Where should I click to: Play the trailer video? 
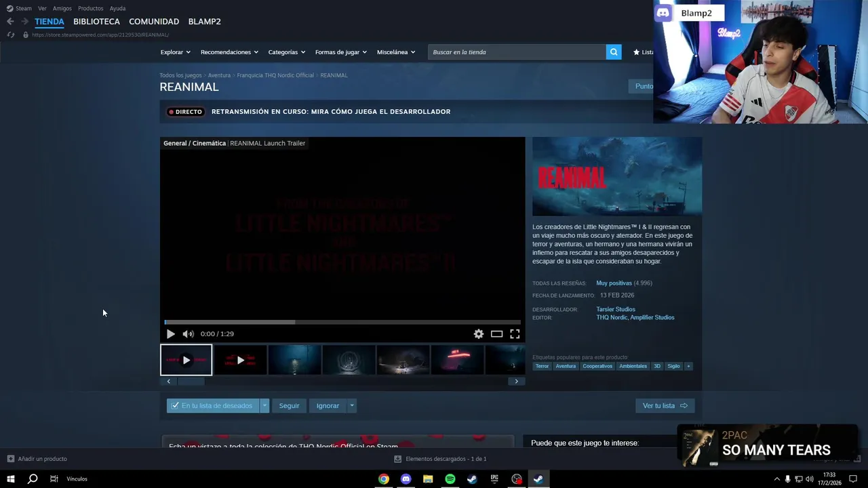click(170, 333)
